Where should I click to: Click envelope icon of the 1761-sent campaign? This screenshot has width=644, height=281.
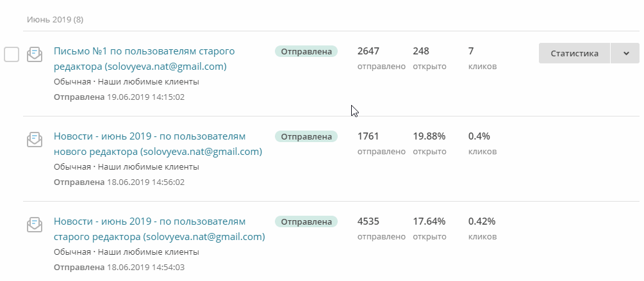35,140
